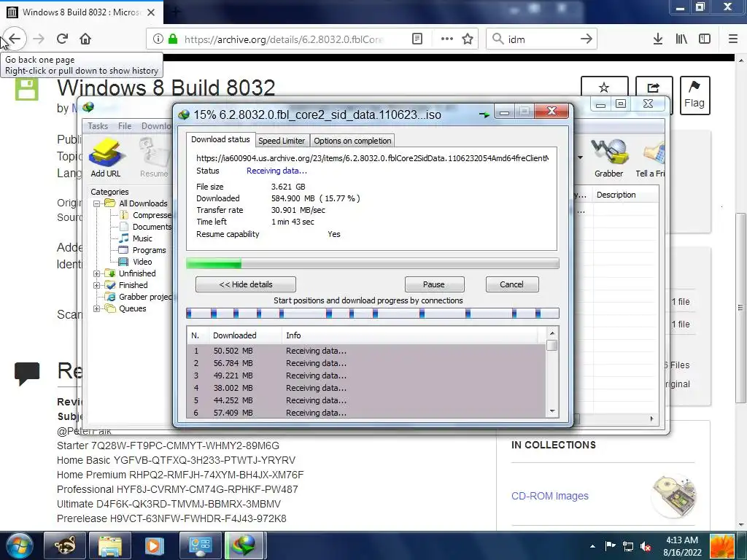Image resolution: width=747 pixels, height=560 pixels.
Task: Open the File menu in IDM
Action: 125,125
